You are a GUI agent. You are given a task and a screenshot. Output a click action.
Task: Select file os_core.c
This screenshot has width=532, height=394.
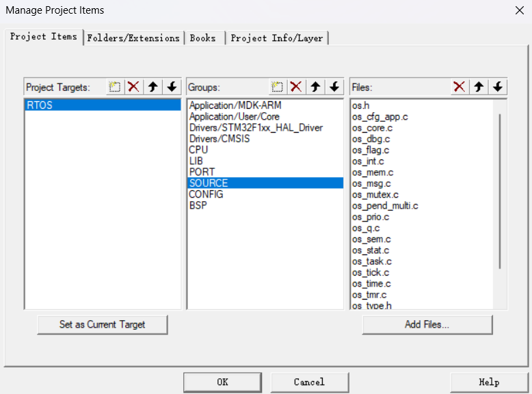pos(422,128)
